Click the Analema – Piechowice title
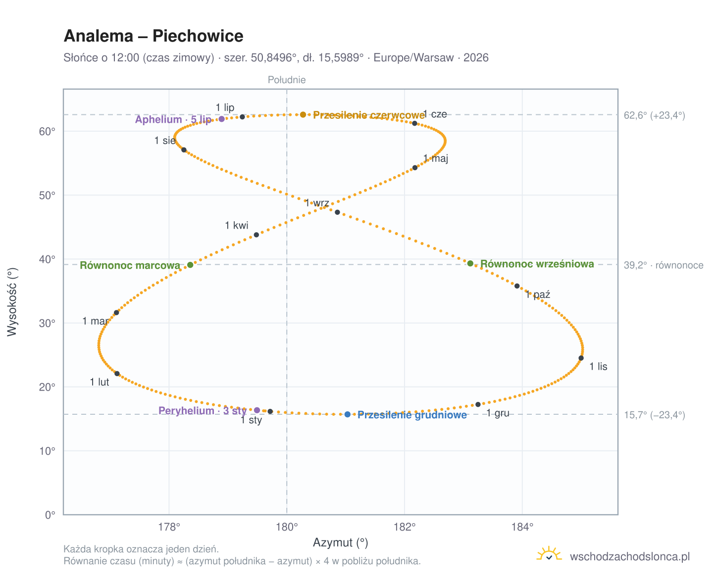717x588 pixels. tap(154, 36)
